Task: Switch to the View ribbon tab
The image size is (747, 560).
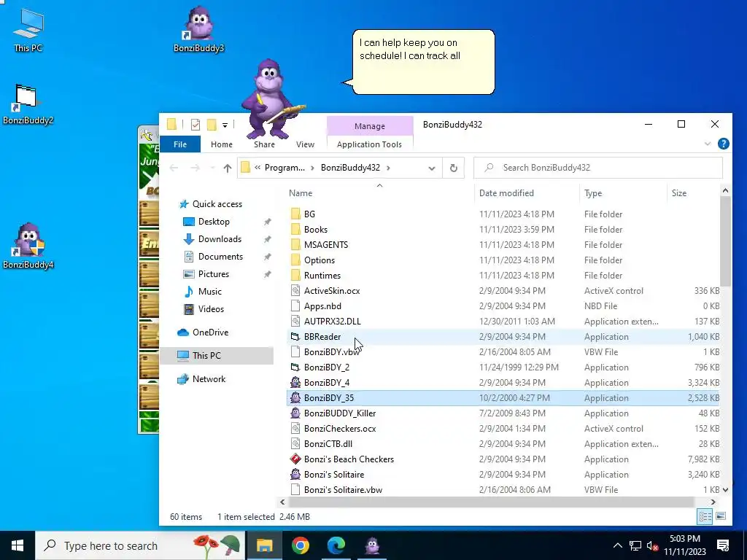Action: click(305, 144)
